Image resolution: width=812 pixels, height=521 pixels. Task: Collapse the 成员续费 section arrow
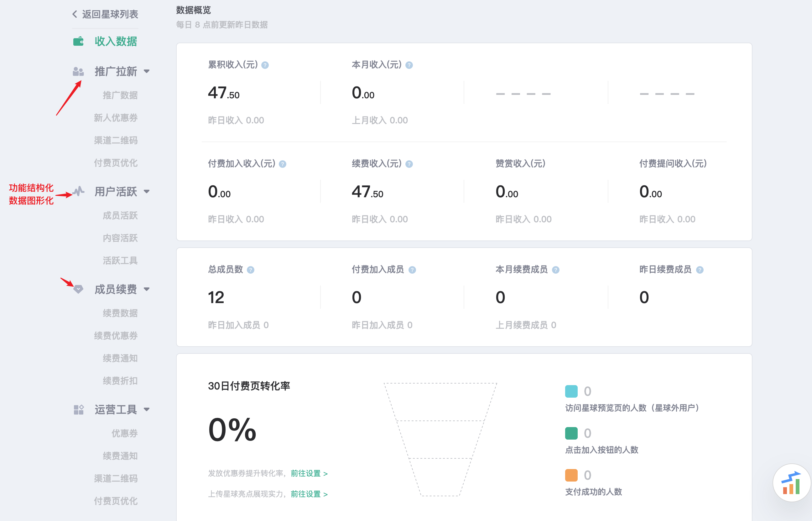147,289
